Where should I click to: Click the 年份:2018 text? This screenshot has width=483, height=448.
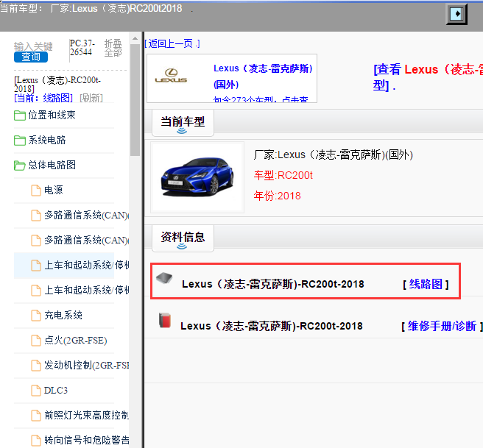[x=277, y=196]
